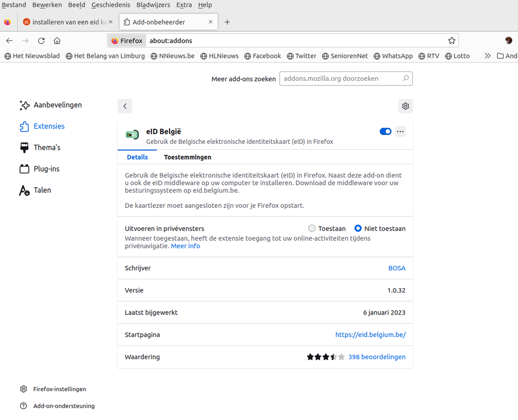Open the Facebook bookmark
Viewport: 518px width, 420px height.
[263, 56]
